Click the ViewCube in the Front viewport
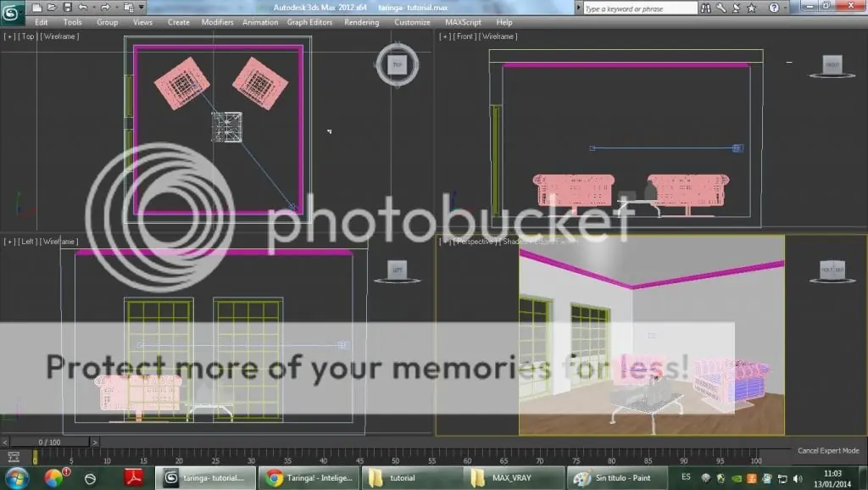 (x=832, y=64)
